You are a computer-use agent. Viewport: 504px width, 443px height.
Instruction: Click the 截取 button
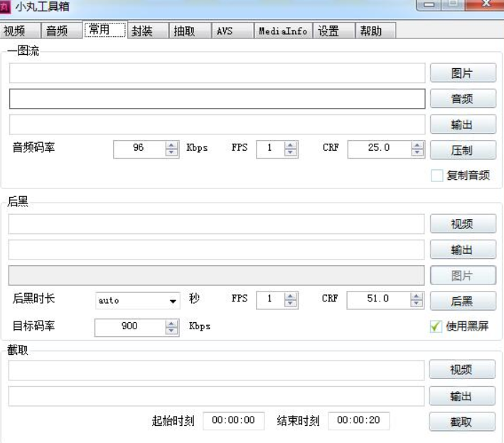coord(462,422)
